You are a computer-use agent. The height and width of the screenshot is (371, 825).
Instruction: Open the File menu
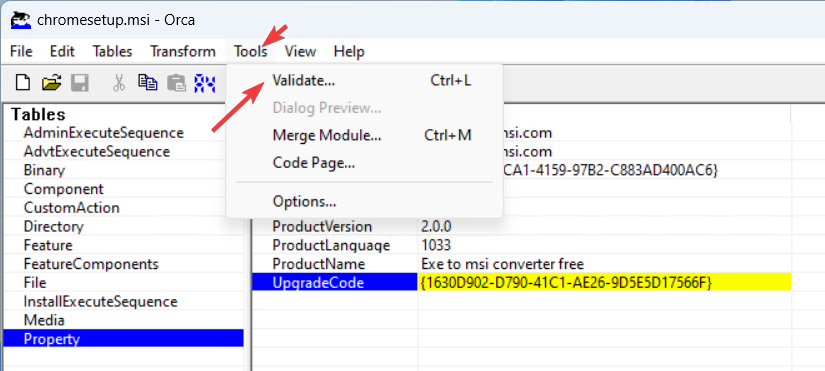coord(21,52)
